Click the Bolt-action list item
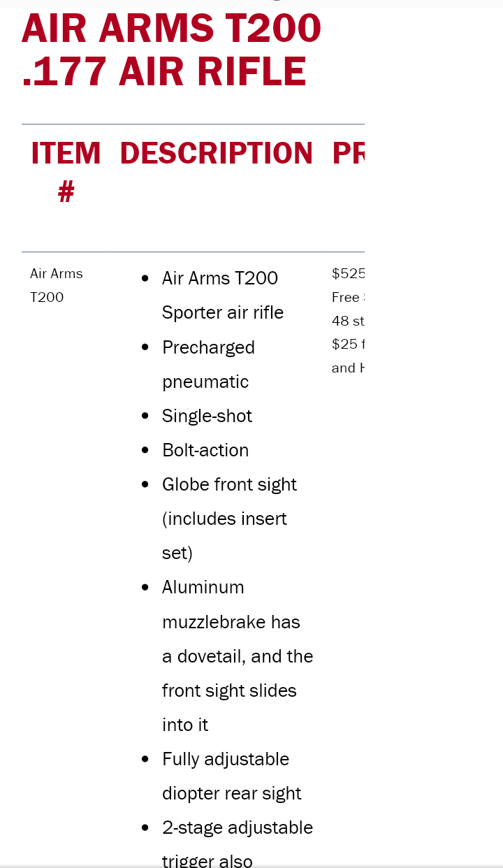Viewport: 503px width, 868px height. pos(205,450)
